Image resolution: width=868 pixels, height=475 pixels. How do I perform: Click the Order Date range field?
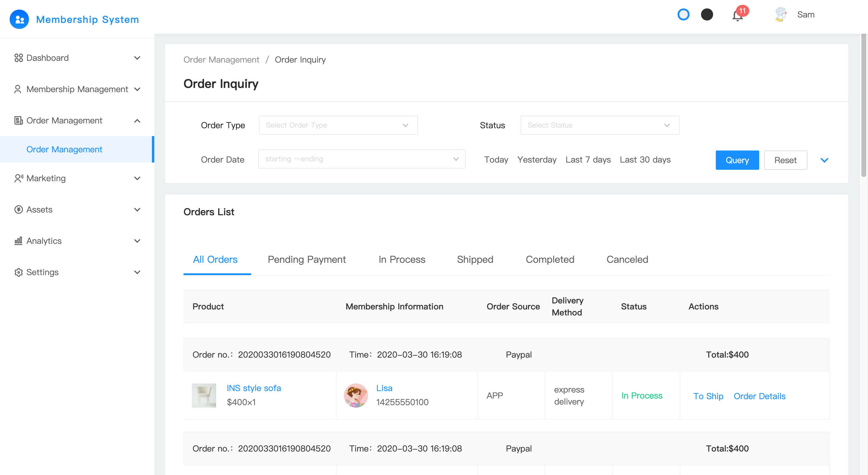(361, 159)
